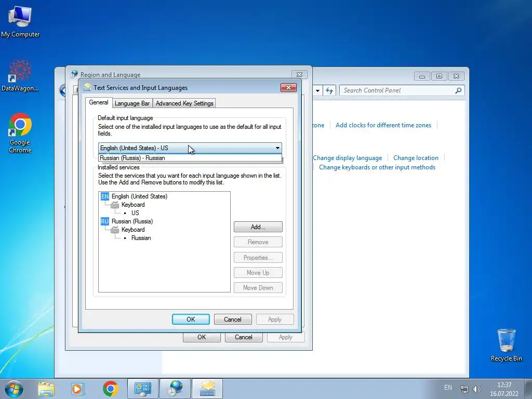Open Add clocks for different time zones

click(383, 125)
